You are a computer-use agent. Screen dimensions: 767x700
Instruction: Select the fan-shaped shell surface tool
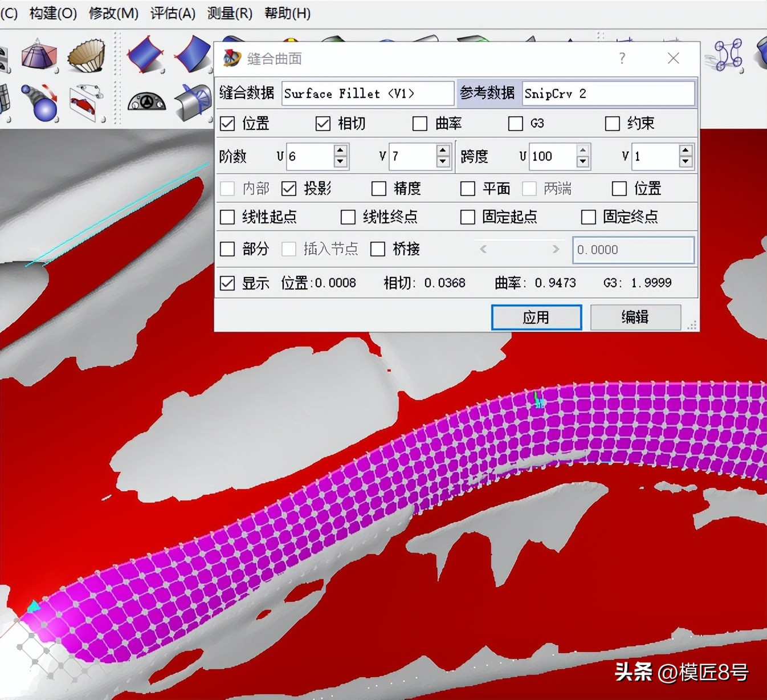(87, 55)
